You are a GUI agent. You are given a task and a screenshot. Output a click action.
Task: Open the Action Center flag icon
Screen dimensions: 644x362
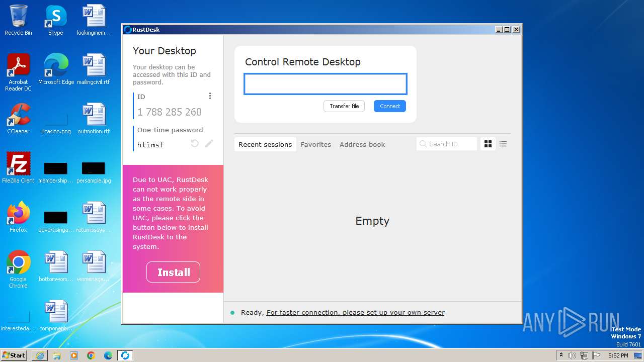pos(596,355)
